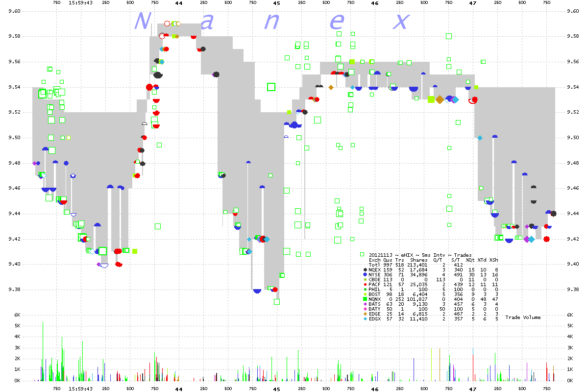Select the 'NQEX' exchange label
Screen dimensions: 588x392
tap(374, 270)
